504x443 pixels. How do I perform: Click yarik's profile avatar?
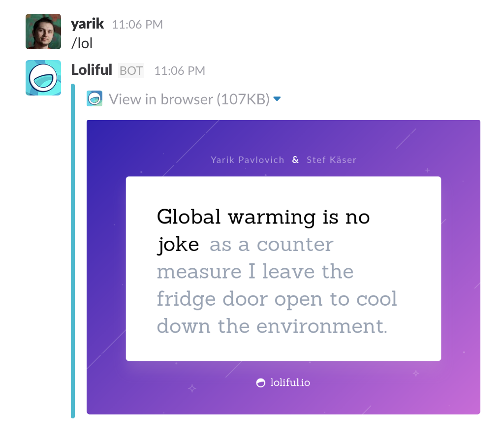pyautogui.click(x=43, y=32)
